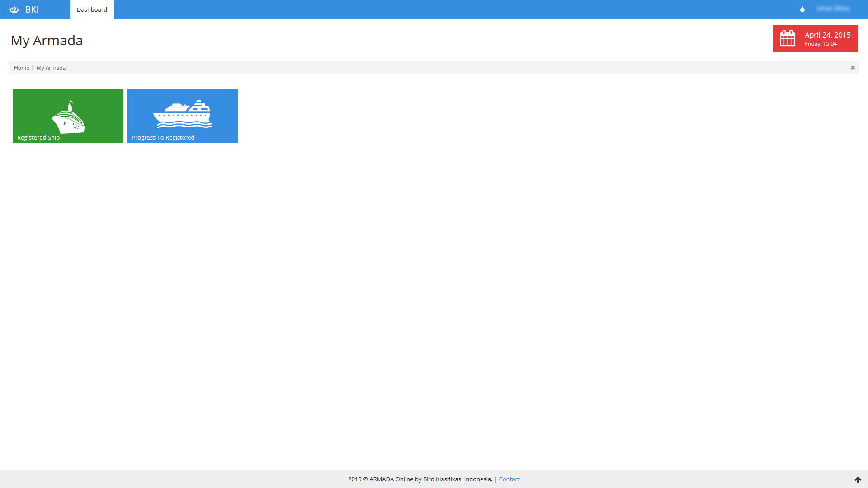Click the calendar icon in red box

pyautogui.click(x=788, y=38)
